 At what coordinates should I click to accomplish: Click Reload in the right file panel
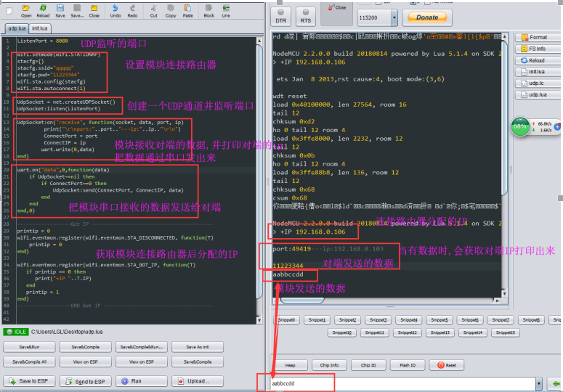tap(538, 60)
